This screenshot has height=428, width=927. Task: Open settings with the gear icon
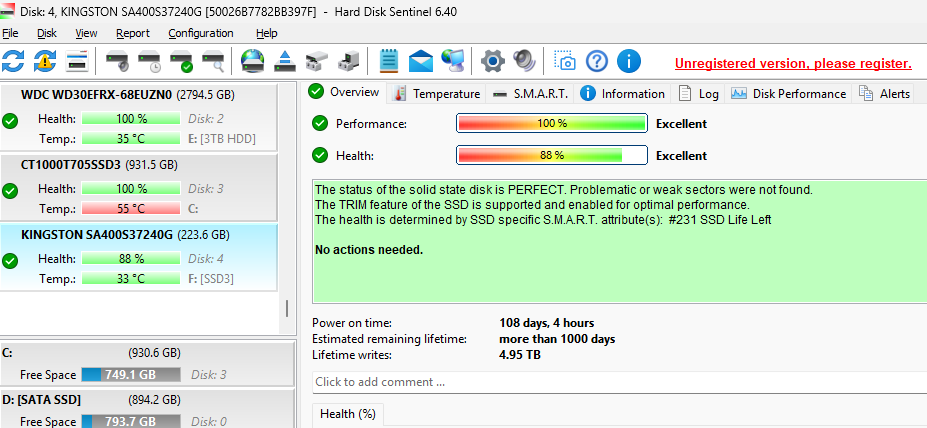[x=492, y=60]
